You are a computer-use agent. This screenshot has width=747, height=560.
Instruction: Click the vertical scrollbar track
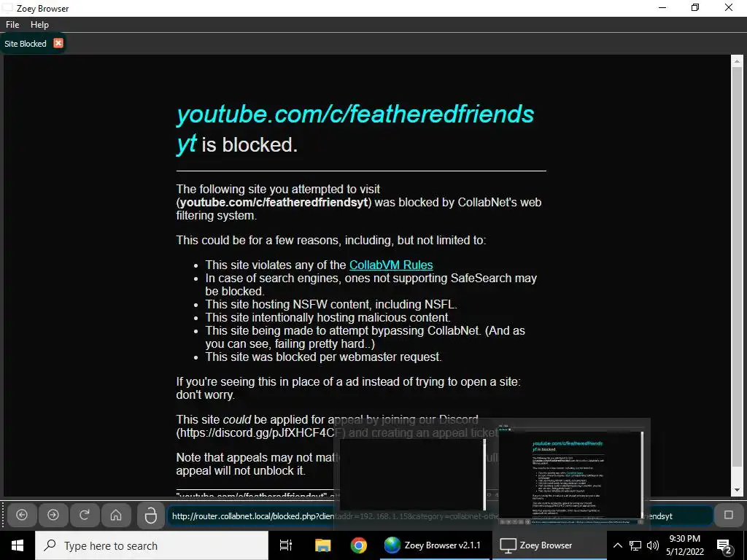pos(737,276)
